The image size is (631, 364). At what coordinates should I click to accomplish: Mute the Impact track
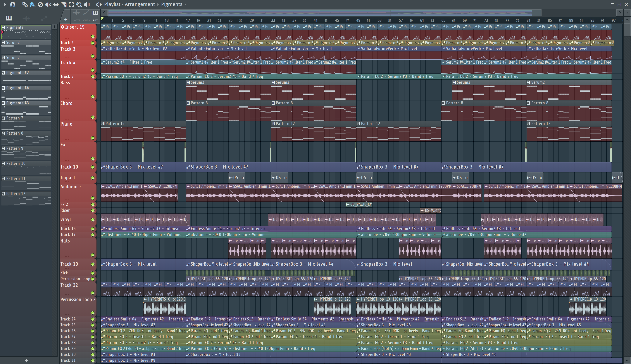pos(93,178)
